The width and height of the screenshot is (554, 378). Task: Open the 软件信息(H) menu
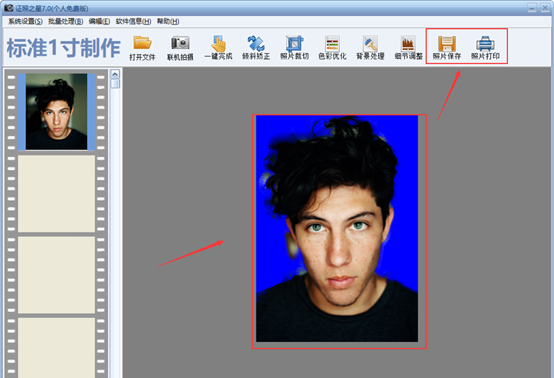coord(133,22)
